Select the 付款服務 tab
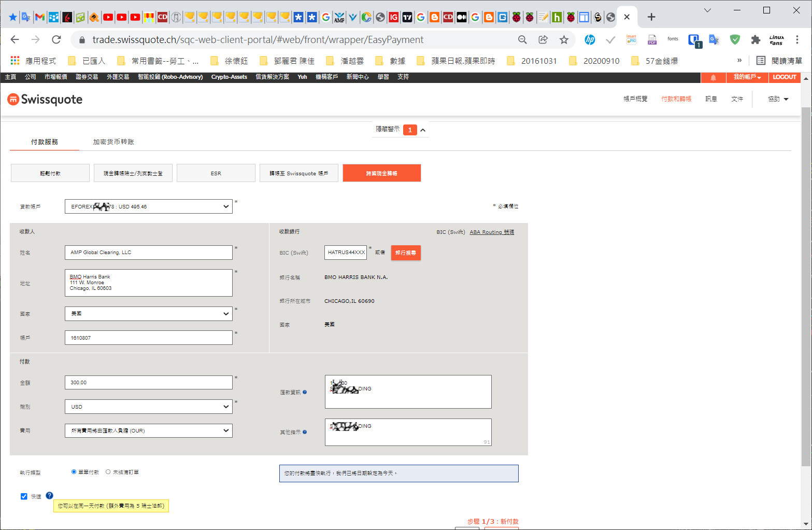This screenshot has height=530, width=812. (x=45, y=142)
